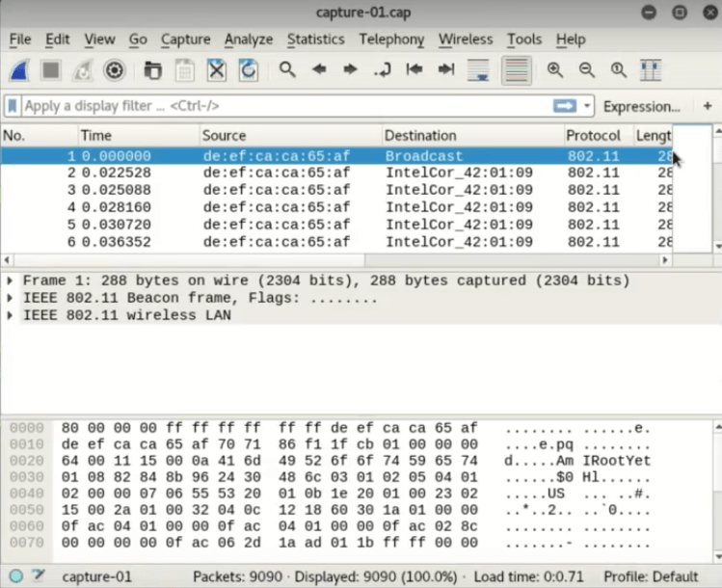Go to the first packet
This screenshot has height=588, width=722.
[414, 70]
